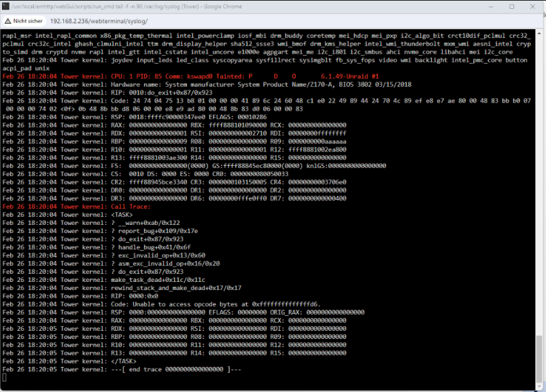Click the '? handle_bug+0x41/0x6f' line
This screenshot has width=546, height=392.
[x=97, y=247]
